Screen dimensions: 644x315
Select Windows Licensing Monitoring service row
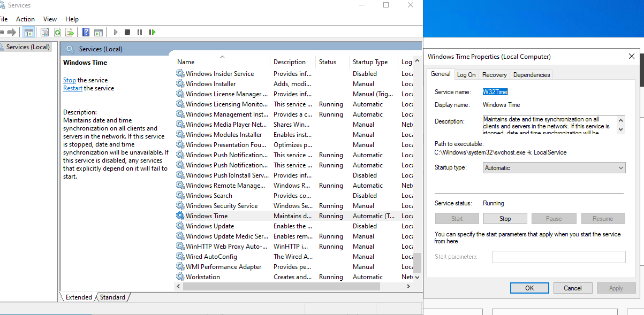click(x=293, y=104)
